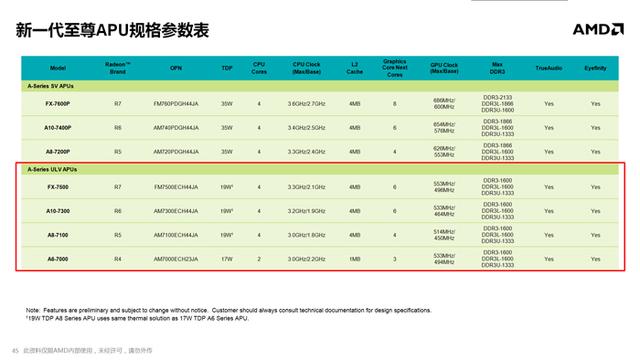Select the "L2 Cache" column header
This screenshot has width=640, height=360.
(x=354, y=68)
